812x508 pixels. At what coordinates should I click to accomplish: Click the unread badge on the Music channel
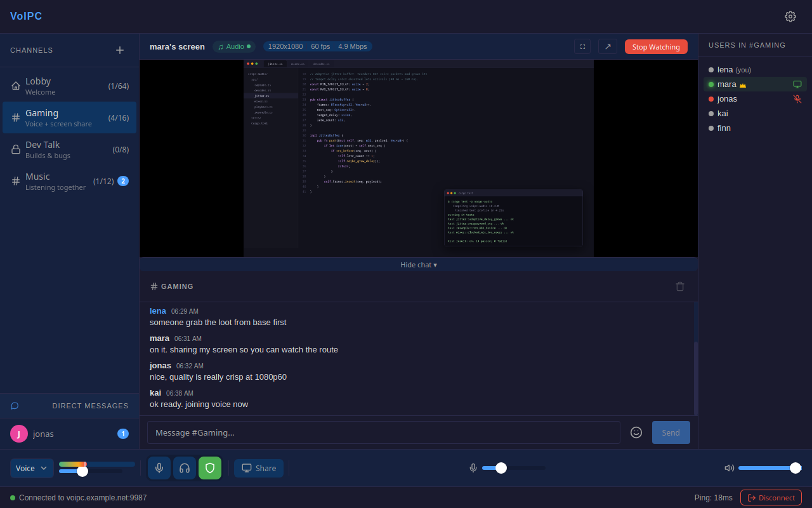pyautogui.click(x=123, y=181)
